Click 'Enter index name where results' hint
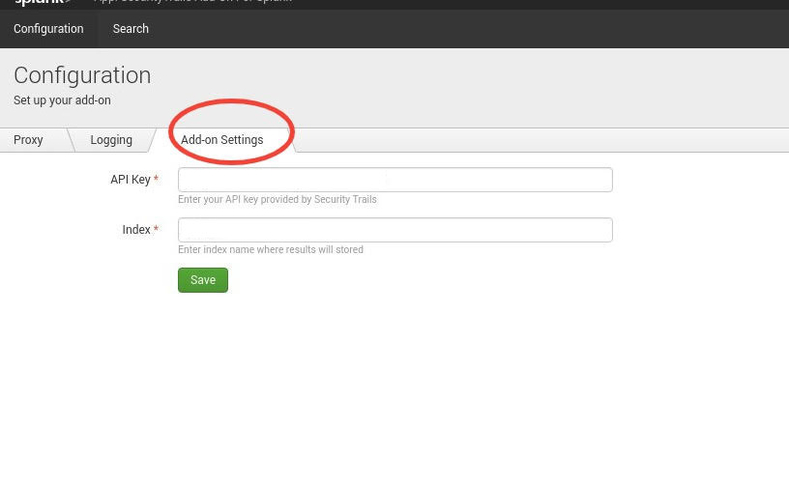The height and width of the screenshot is (484, 789). click(271, 250)
